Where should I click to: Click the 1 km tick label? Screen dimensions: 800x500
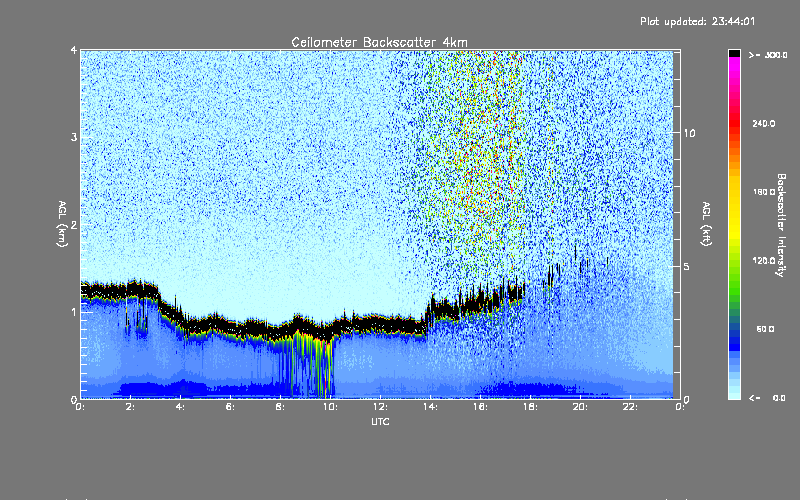(74, 312)
